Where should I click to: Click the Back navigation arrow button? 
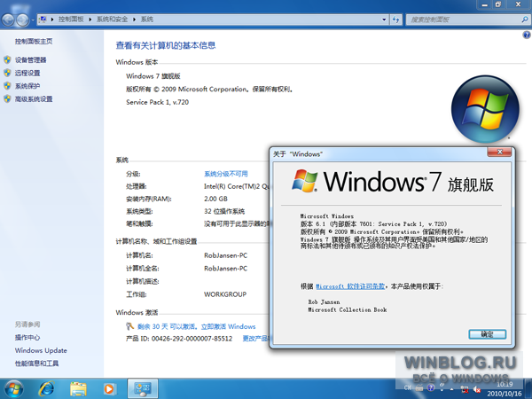pyautogui.click(x=8, y=20)
